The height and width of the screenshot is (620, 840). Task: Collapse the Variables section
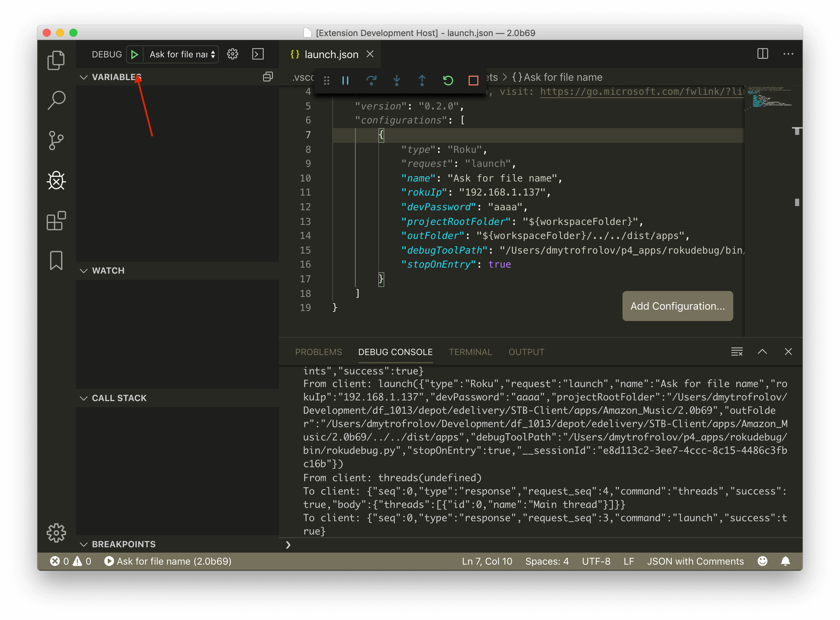84,77
